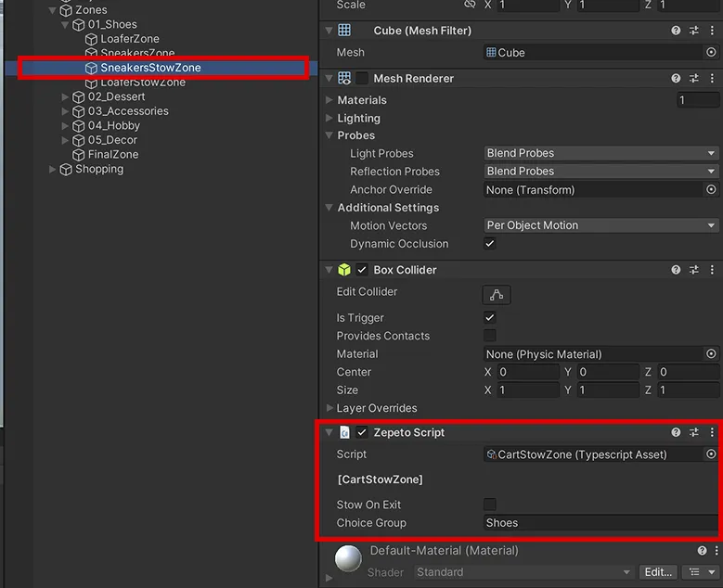Open object picker for Anchor Override

point(711,189)
